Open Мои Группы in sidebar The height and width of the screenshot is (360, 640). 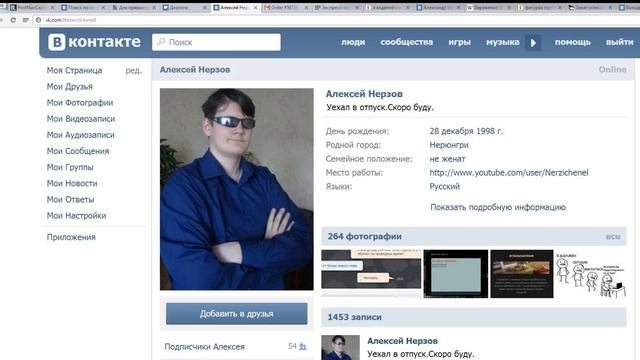[70, 167]
